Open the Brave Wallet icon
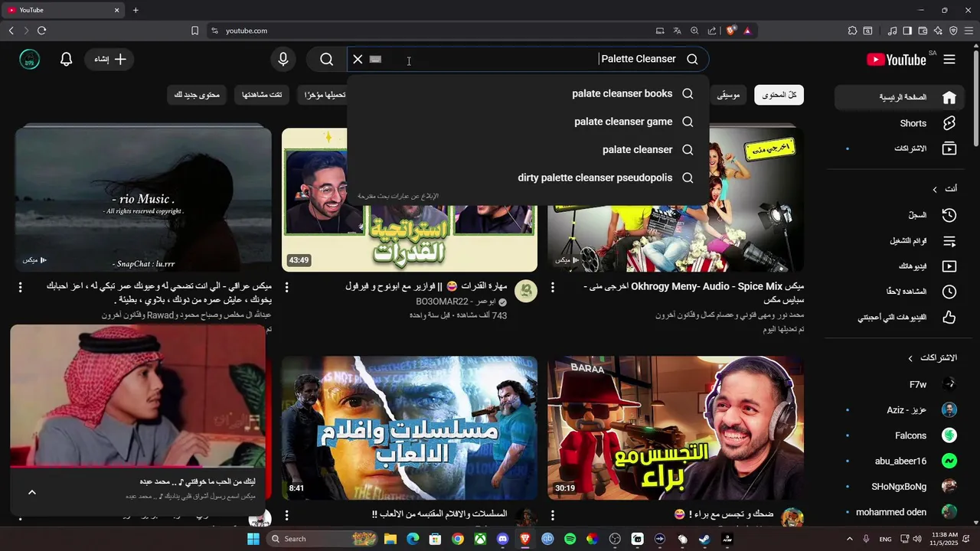This screenshot has height=551, width=980. click(923, 31)
